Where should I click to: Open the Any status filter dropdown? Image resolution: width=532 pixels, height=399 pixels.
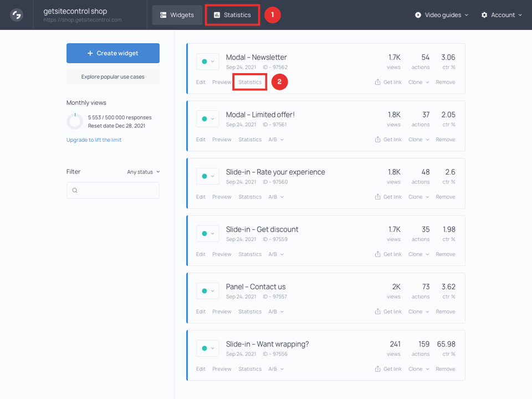[x=143, y=171]
